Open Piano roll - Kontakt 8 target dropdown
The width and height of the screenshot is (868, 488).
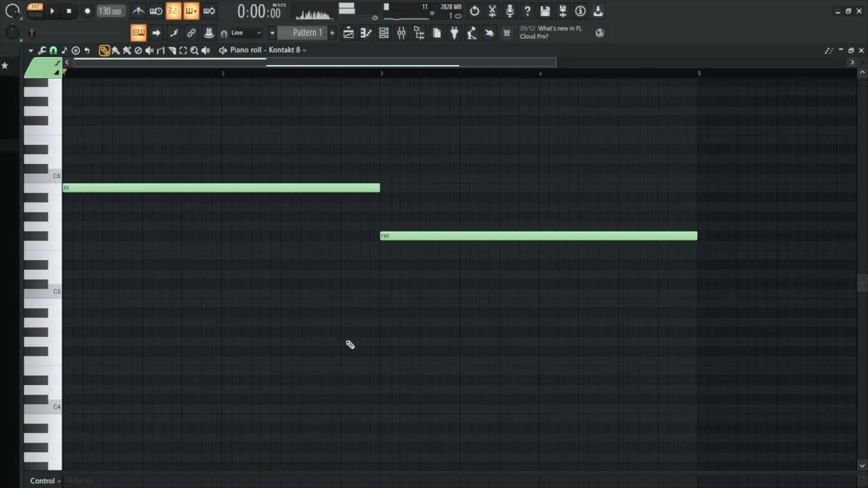coord(268,50)
